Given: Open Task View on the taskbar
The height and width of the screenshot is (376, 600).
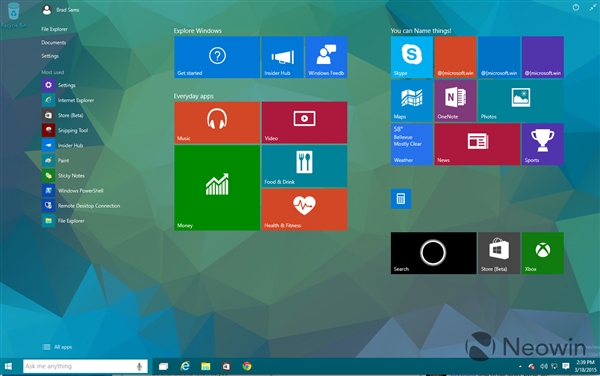Looking at the screenshot, I should click(x=163, y=366).
